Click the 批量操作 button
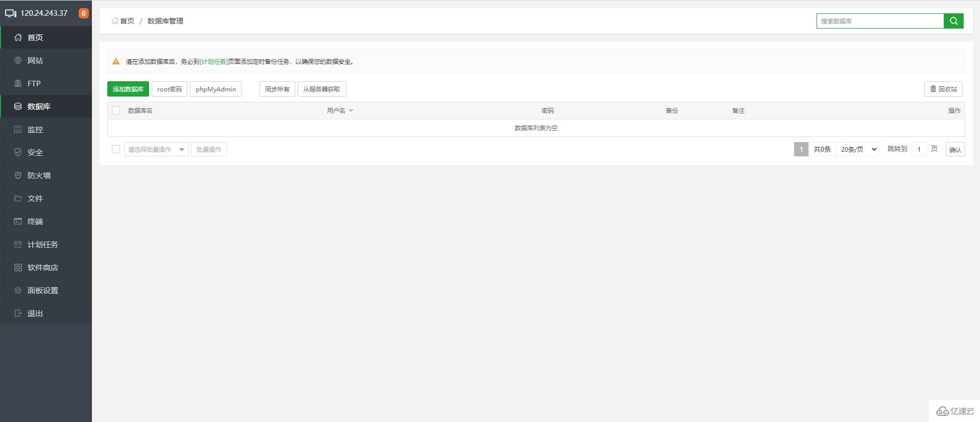Viewport: 980px width, 422px height. (x=209, y=149)
